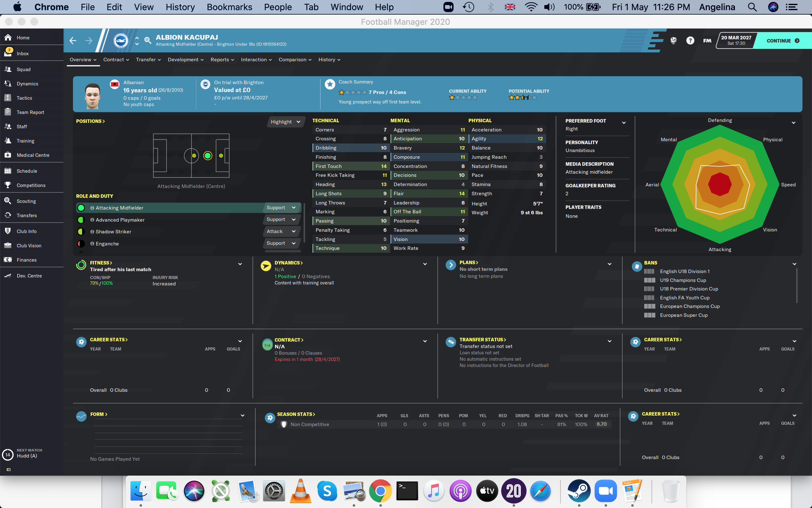Expand the Transfer Status panel chevron
812x508 pixels.
(x=609, y=341)
